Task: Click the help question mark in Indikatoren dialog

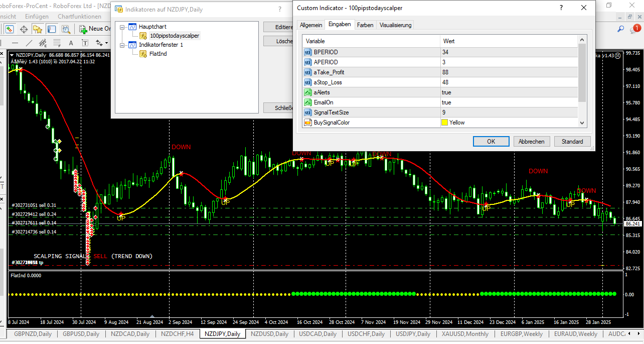Action: pyautogui.click(x=280, y=9)
